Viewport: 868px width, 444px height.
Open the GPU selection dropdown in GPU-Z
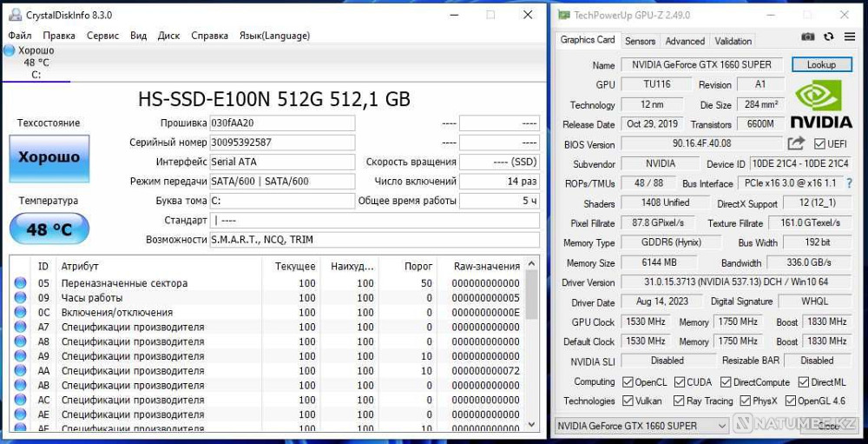pos(641,426)
